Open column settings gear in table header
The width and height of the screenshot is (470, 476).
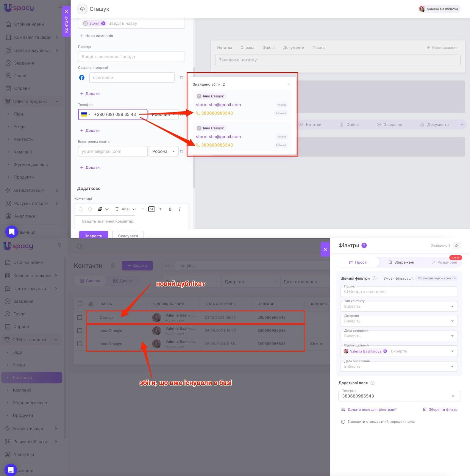pos(91,304)
